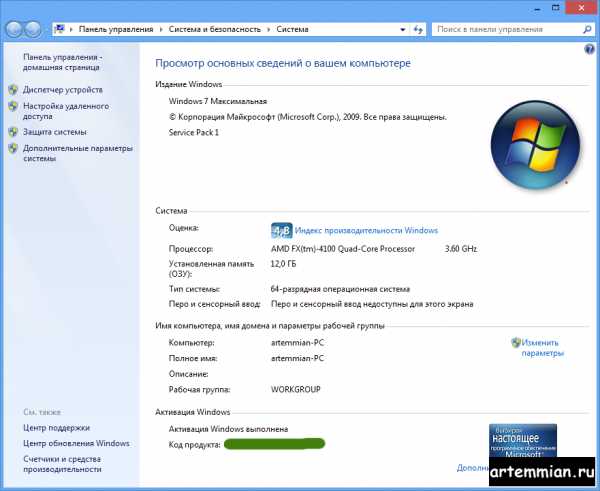Expand chevron after Панель управления breadcrumb
The height and width of the screenshot is (491, 600).
[161, 29]
